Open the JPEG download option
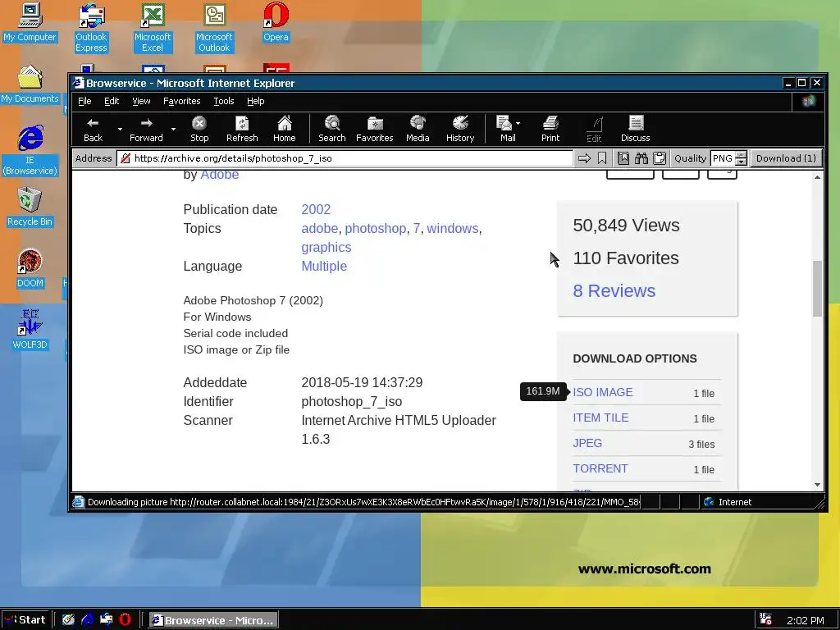840x630 pixels. tap(587, 443)
